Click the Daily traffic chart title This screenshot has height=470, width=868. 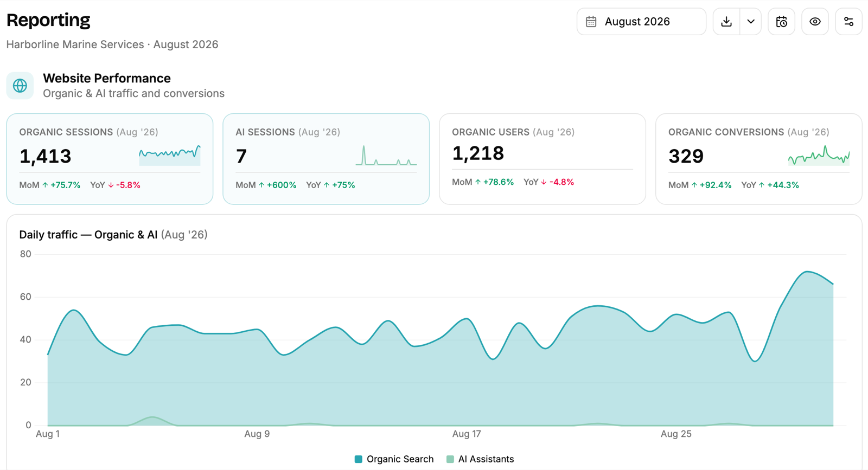[113, 235]
